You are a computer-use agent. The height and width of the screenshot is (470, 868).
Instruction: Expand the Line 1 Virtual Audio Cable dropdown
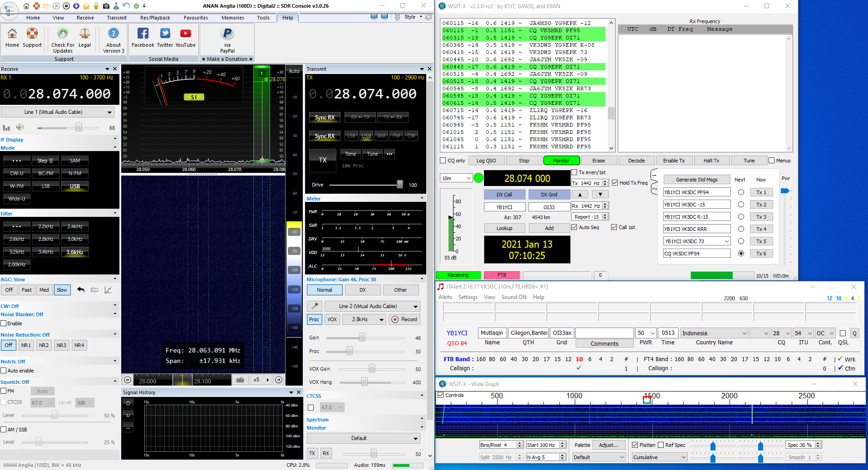coord(109,112)
